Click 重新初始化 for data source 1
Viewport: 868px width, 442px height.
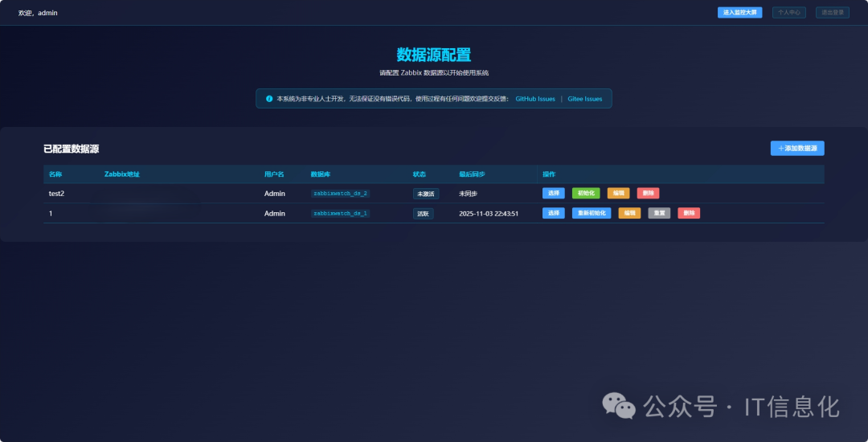(592, 213)
